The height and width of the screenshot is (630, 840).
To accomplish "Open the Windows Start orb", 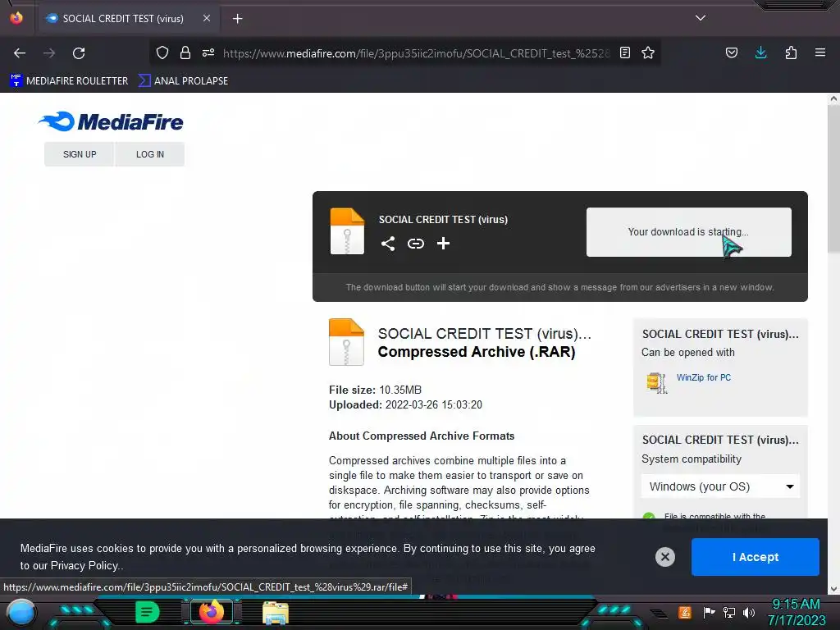I will click(x=21, y=613).
